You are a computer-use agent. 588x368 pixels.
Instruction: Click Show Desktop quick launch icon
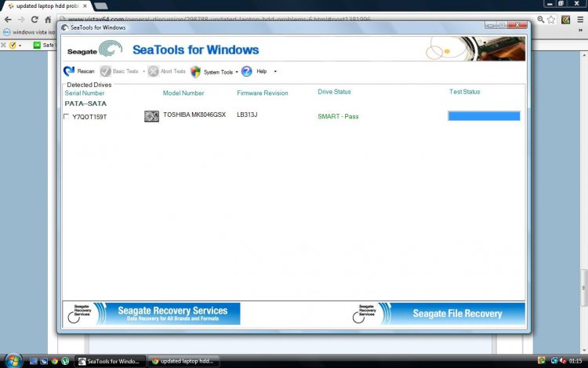tap(34, 361)
